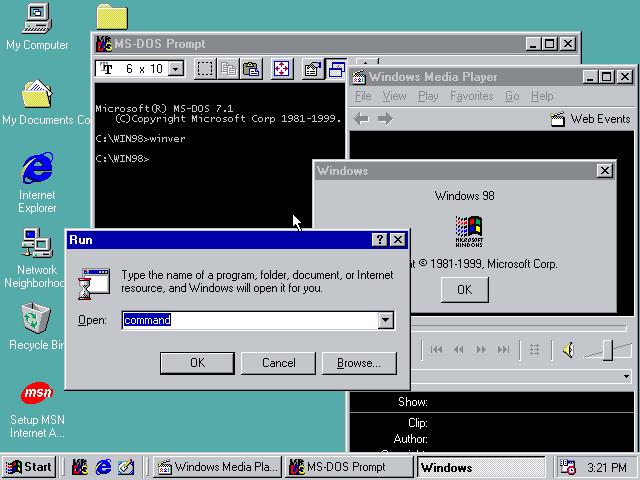Click the Windows Media Player title bar icon
Image resolution: width=640 pixels, height=480 pixels.
359,77
